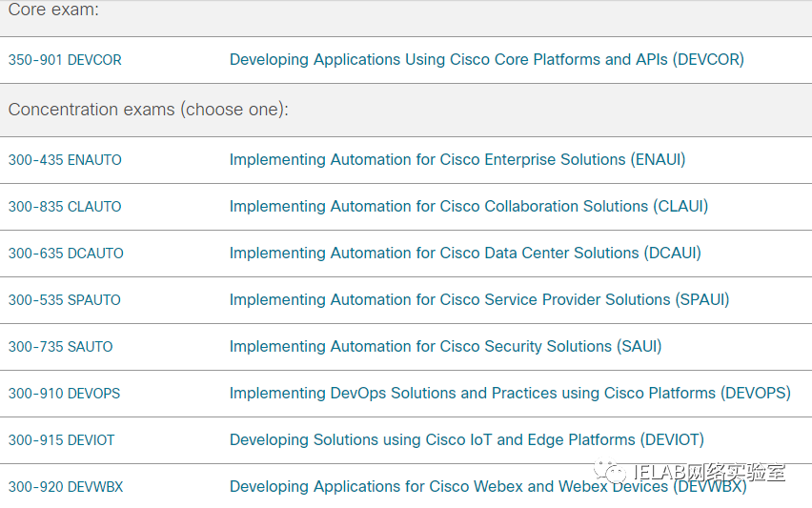Screen dimensions: 812x508
Task: Open Implementing Automation for Cisco Service Provider Solutions
Action: tap(479, 299)
